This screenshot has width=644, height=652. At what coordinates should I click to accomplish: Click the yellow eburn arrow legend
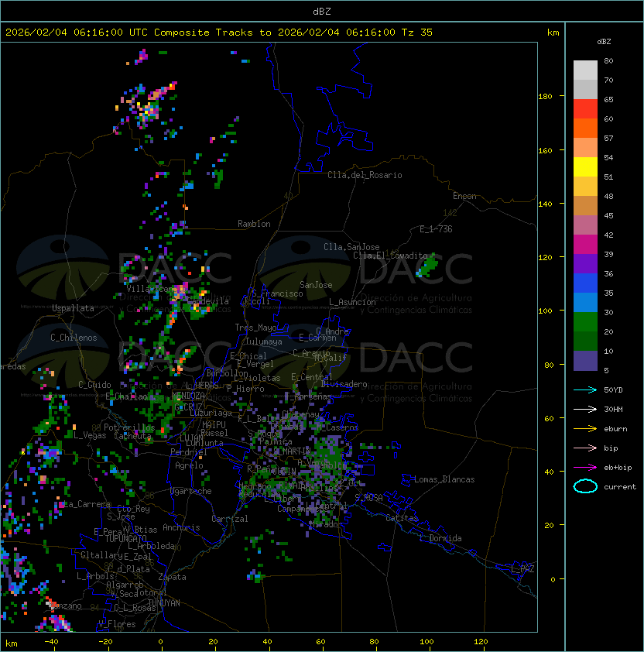(x=585, y=429)
